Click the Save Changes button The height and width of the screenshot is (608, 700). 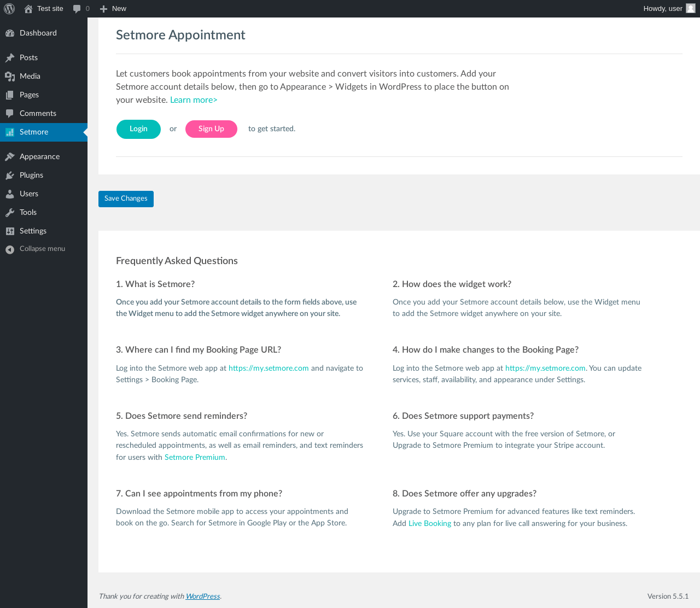pos(126,198)
